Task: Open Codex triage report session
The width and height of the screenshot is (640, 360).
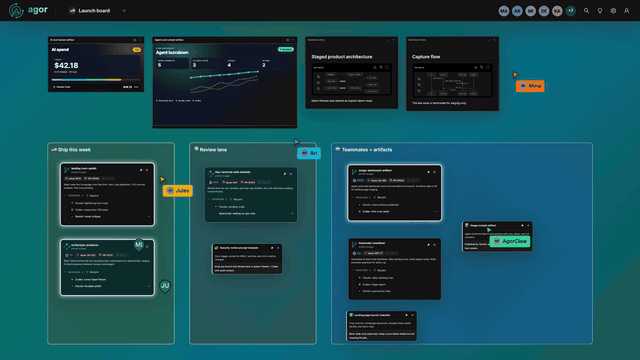Action: pos(373,284)
